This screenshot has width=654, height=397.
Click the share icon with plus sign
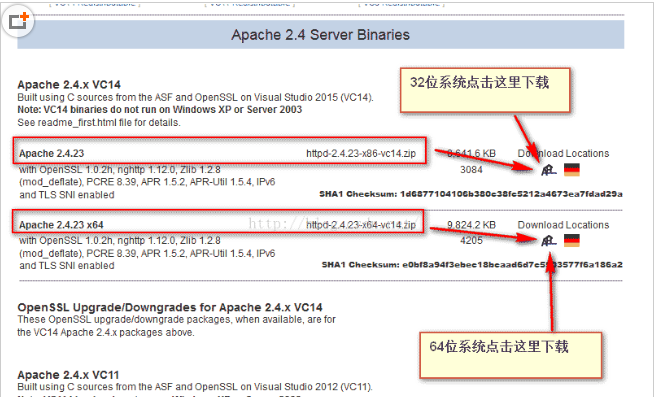pos(18,20)
